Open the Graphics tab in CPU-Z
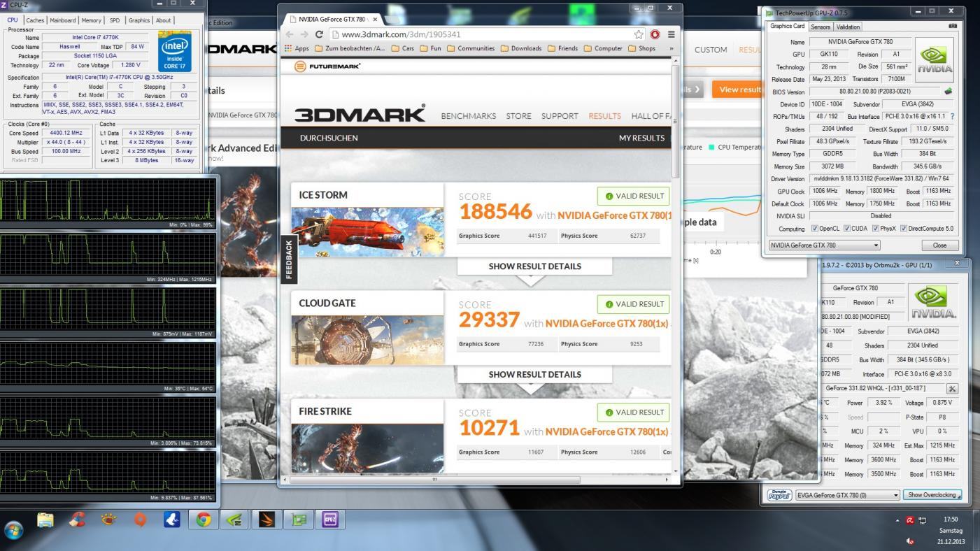980x551 pixels. pyautogui.click(x=139, y=20)
